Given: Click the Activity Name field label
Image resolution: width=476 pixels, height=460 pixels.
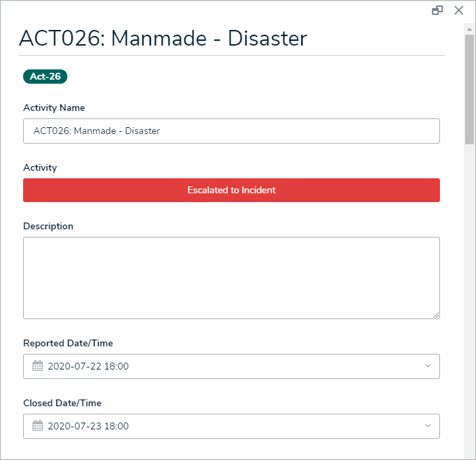Looking at the screenshot, I should click(x=54, y=108).
